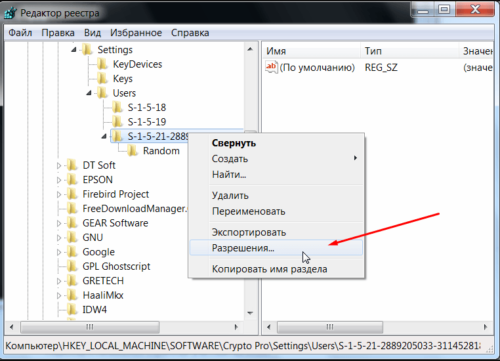Click the Firebird Project folder icon
This screenshot has height=361, width=500.
[72, 194]
